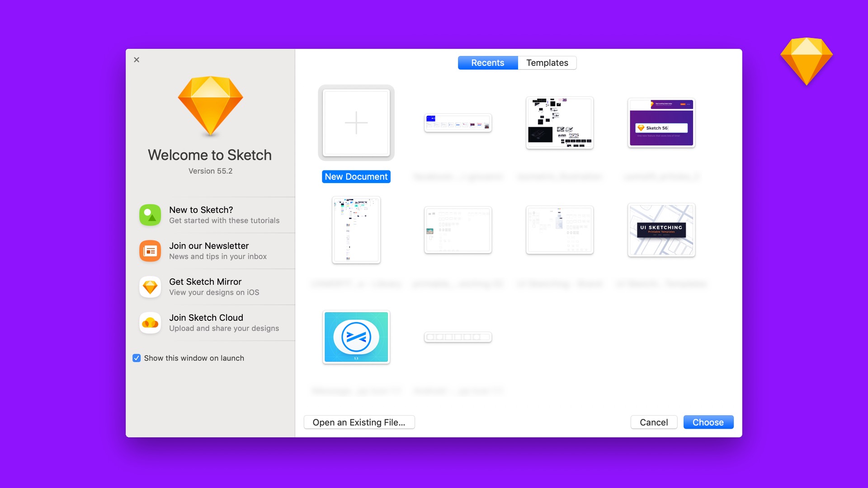Image resolution: width=868 pixels, height=488 pixels.
Task: Click the Zapier app recent file icon
Action: pyautogui.click(x=356, y=337)
